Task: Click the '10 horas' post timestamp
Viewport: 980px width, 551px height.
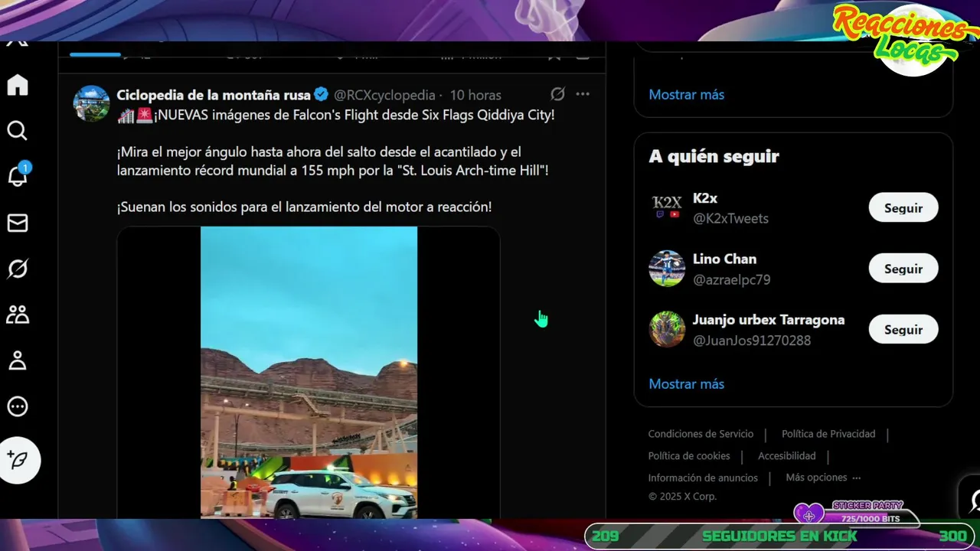Action: click(475, 95)
